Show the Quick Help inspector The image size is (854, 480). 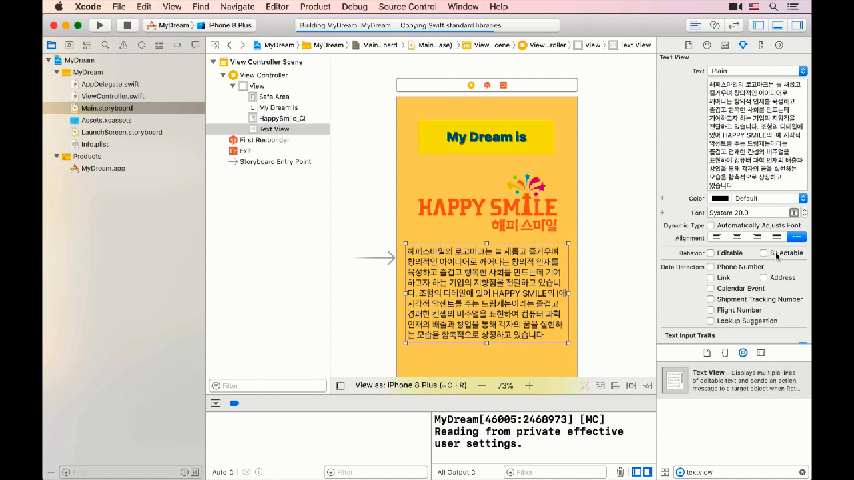coord(707,45)
